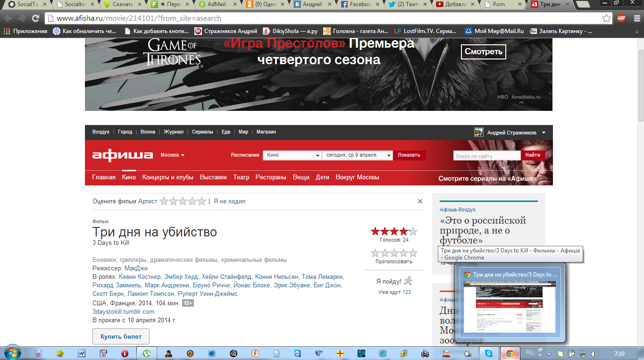The height and width of the screenshot is (360, 644).
Task: Open the Adblock Plus extension icon
Action: click(621, 18)
